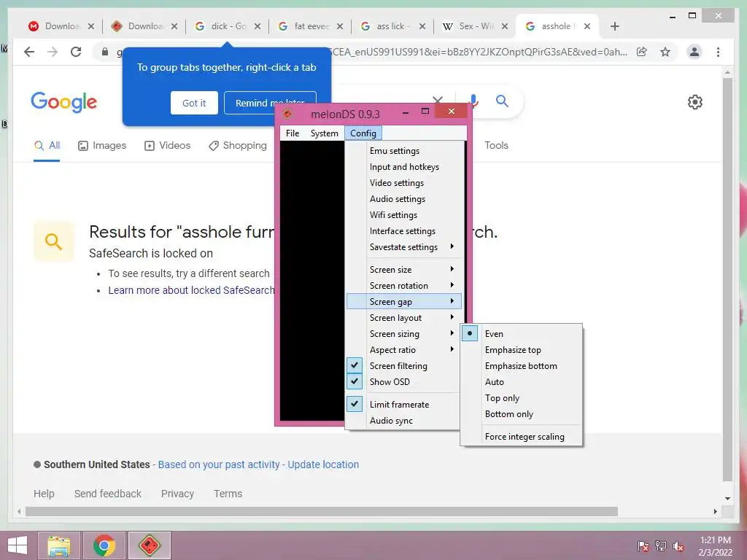Click the share page icon in address bar

(642, 52)
